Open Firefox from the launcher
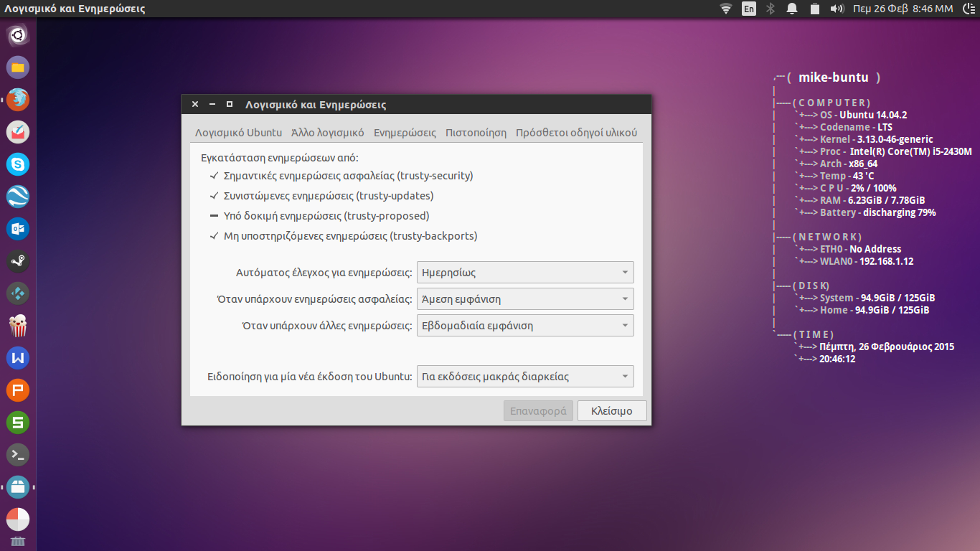 click(x=18, y=99)
